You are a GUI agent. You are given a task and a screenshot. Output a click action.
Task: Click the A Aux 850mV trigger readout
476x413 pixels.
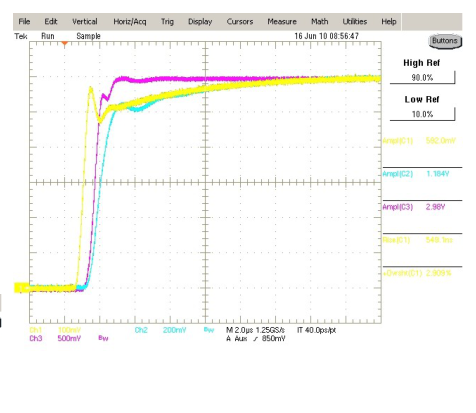pos(256,339)
